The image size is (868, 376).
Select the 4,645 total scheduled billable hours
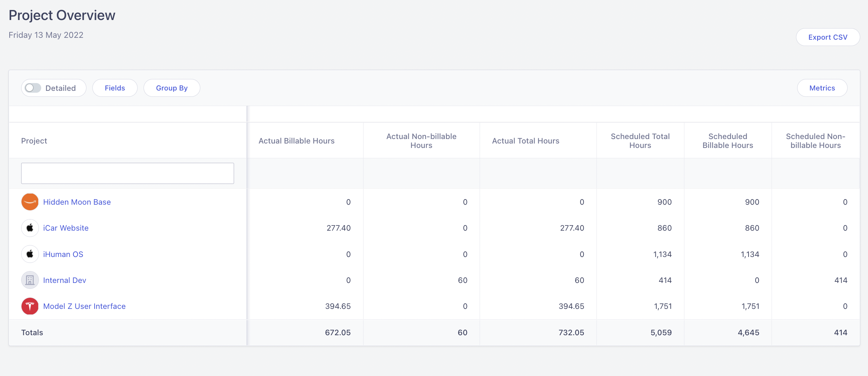[749, 333]
